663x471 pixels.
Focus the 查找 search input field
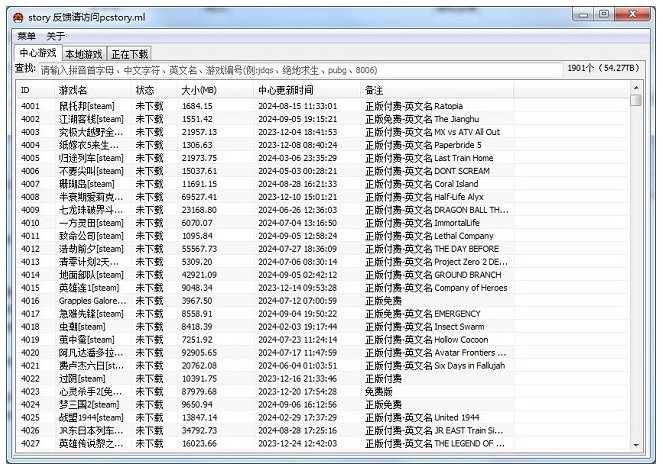point(300,70)
